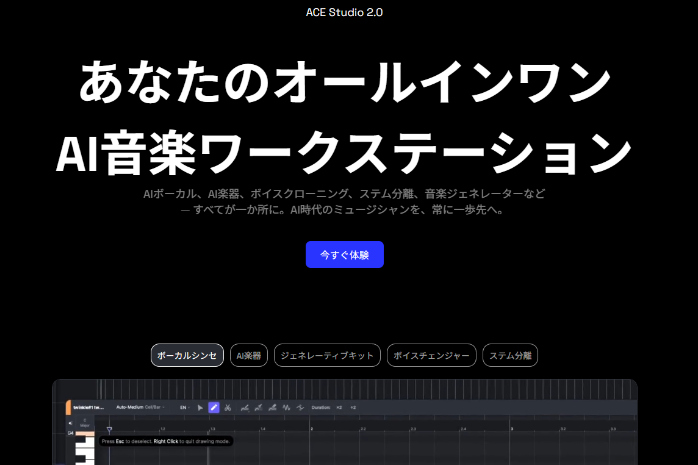Click the first pitch curve tool icon
This screenshot has height=465, width=698.
coord(245,407)
